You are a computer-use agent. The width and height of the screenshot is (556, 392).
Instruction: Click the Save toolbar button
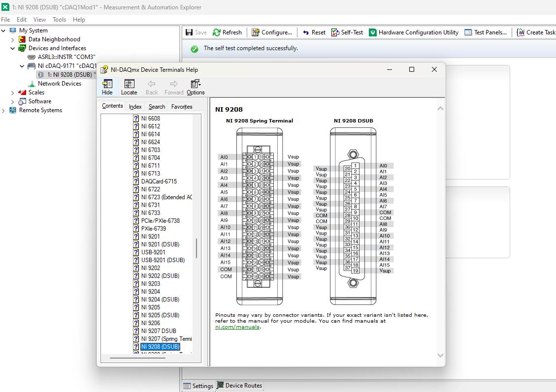(x=196, y=32)
